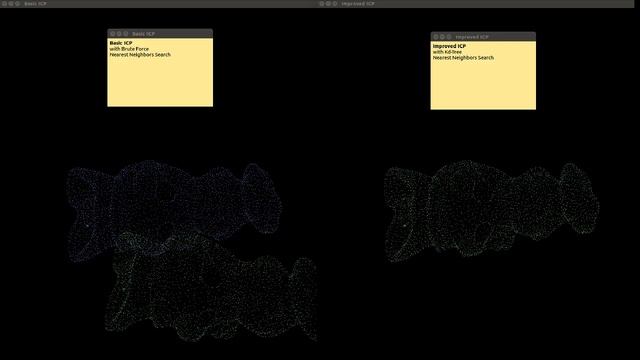Image resolution: width=640 pixels, height=360 pixels.
Task: Click 'with Kd-tree' line in note
Action: (447, 52)
